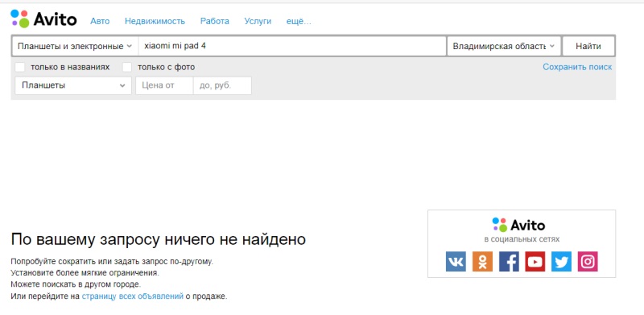644x315 pixels.
Task: Focus the "Цена от" price field
Action: [164, 85]
